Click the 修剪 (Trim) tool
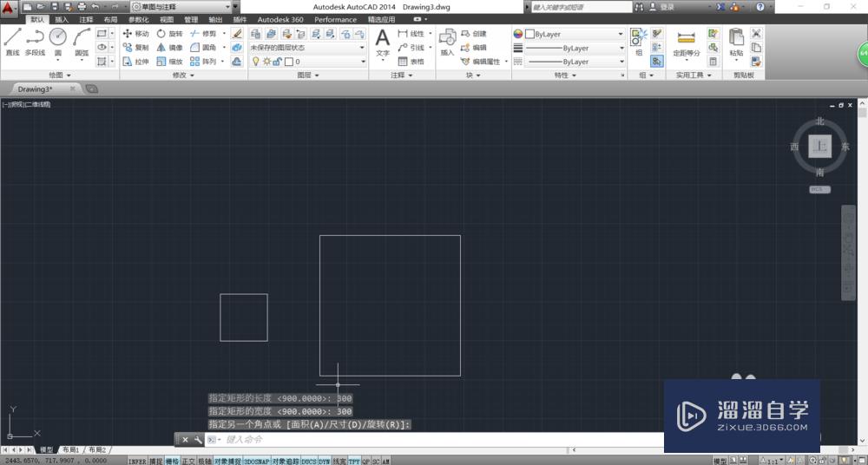868x465 pixels. 202,34
